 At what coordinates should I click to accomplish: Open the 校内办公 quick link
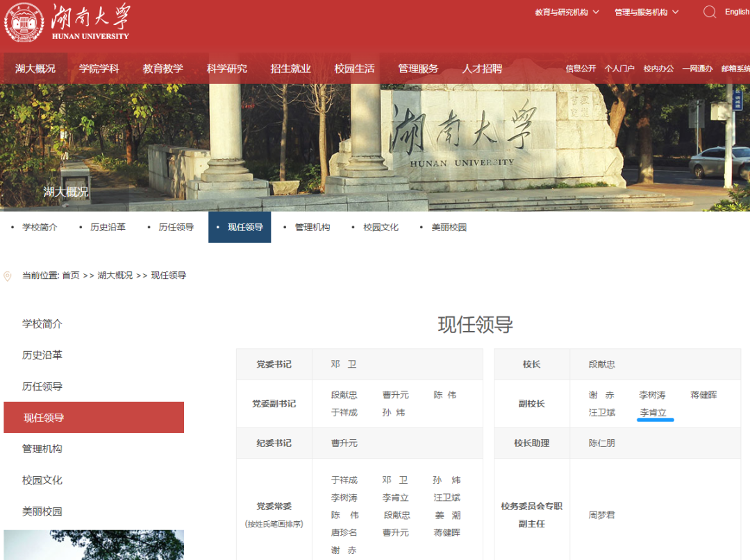tap(658, 69)
